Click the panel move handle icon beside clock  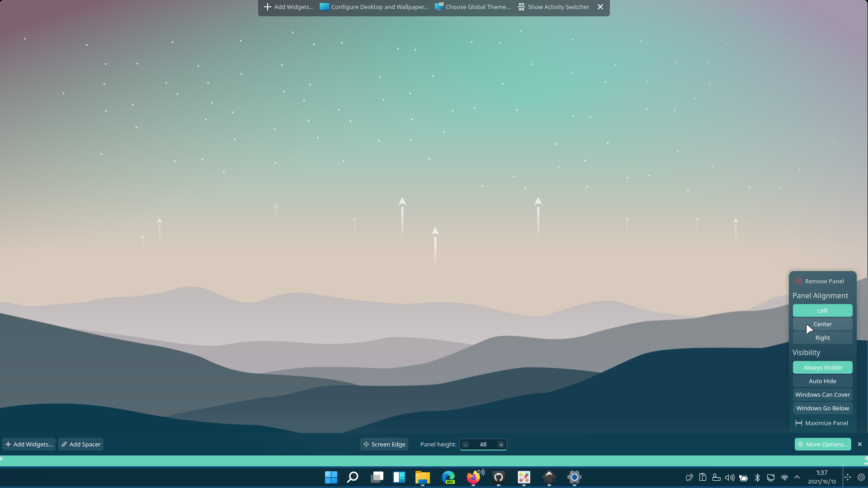[x=848, y=477]
